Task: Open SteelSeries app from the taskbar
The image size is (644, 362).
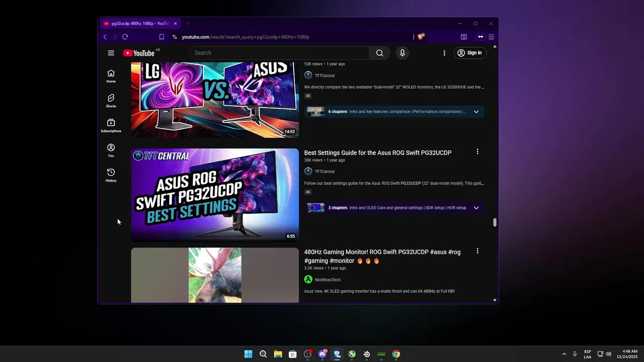Action: (367, 354)
